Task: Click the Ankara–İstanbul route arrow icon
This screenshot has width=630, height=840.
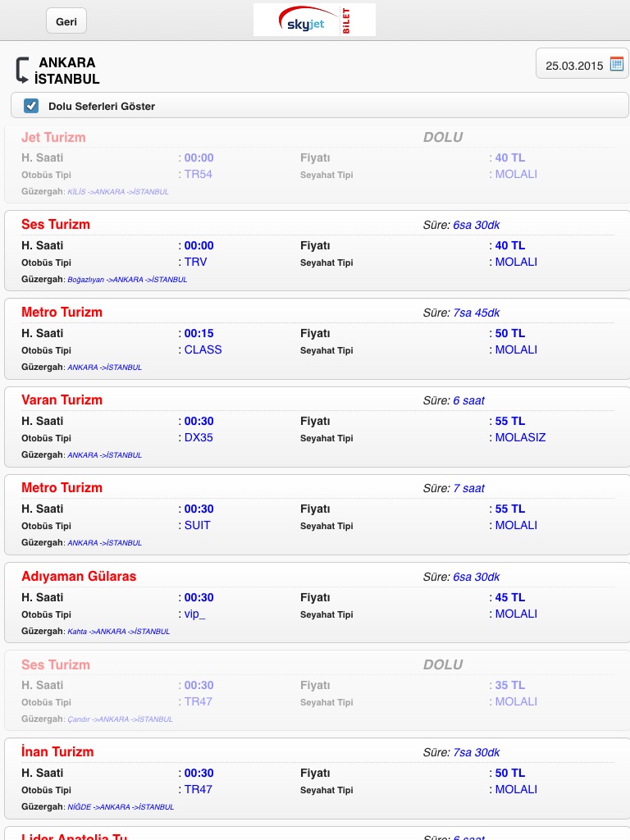Action: [22, 71]
